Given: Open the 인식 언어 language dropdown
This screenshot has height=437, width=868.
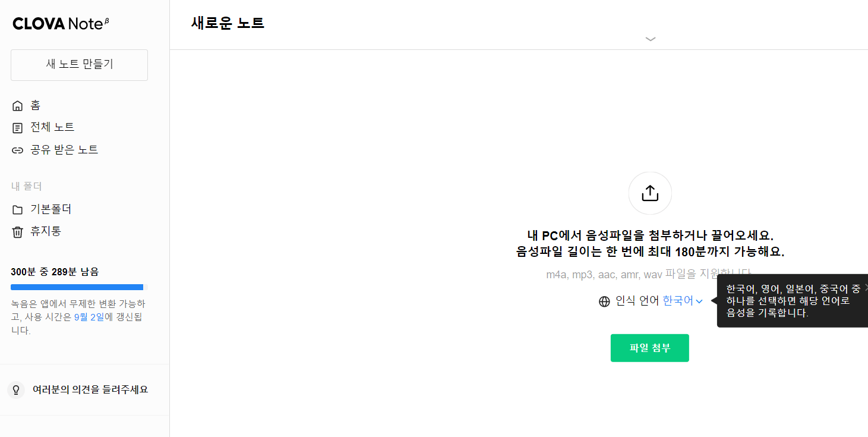Looking at the screenshot, I should 682,301.
